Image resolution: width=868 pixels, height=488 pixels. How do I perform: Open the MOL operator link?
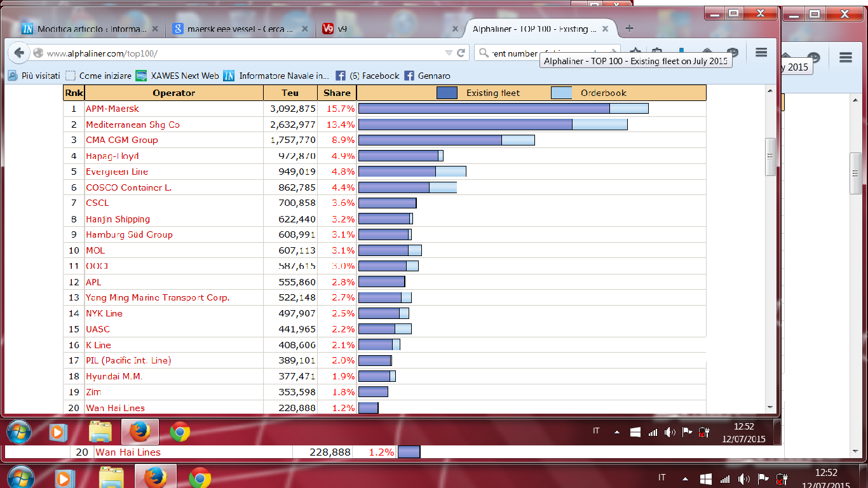pos(95,250)
